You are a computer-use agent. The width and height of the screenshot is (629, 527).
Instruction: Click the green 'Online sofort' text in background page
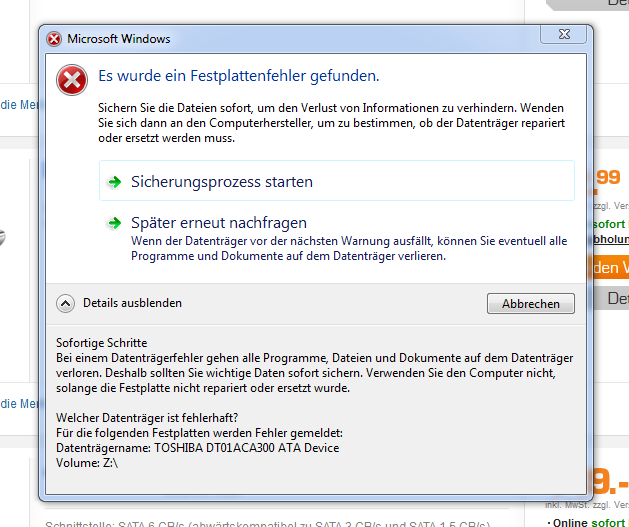(x=589, y=523)
